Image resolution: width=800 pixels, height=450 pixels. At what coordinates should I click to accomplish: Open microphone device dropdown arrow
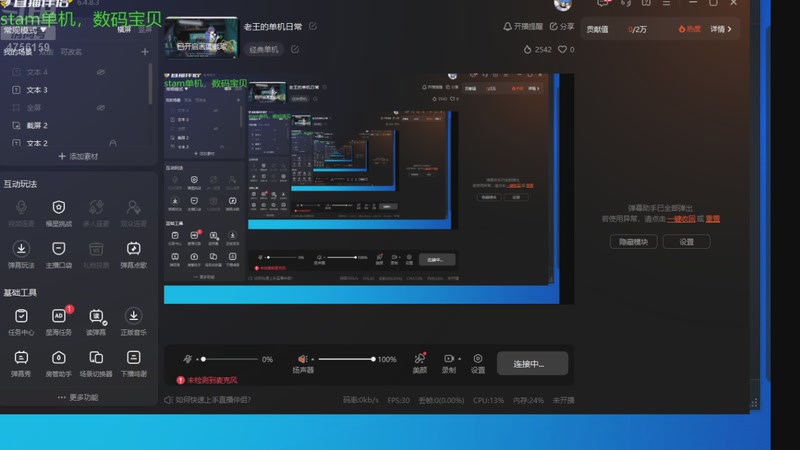pyautogui.click(x=196, y=360)
